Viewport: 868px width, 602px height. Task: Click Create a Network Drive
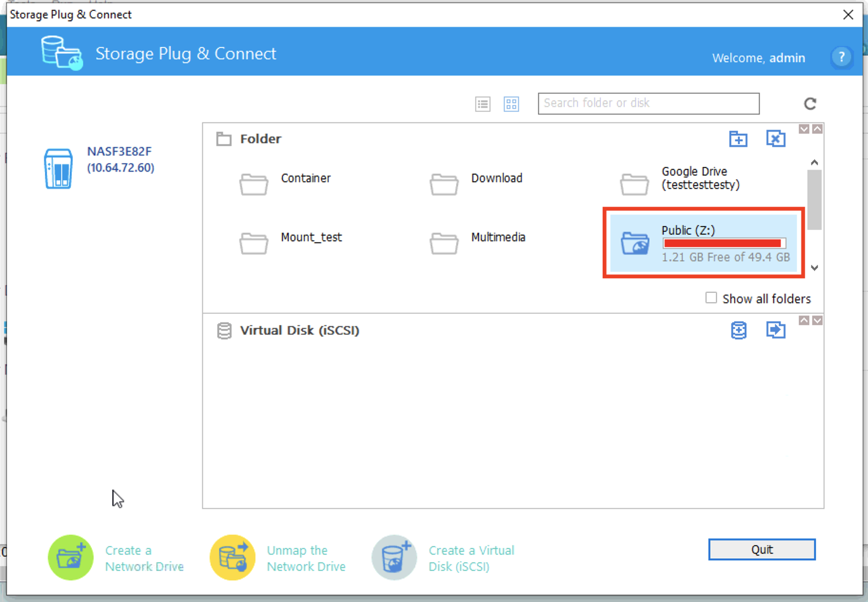tap(117, 558)
